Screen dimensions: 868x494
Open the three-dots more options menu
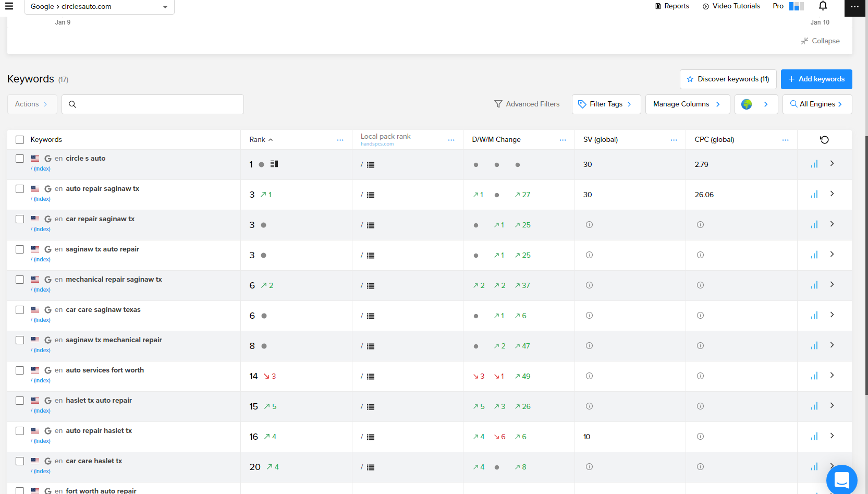(854, 7)
